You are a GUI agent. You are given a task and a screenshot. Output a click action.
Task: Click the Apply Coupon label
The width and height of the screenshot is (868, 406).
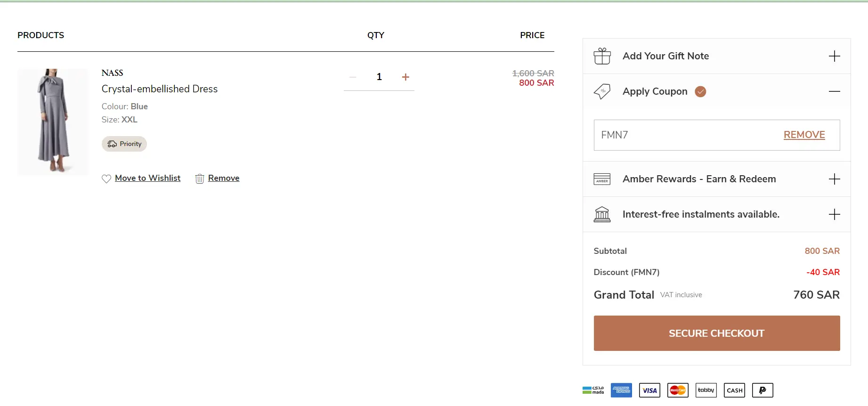click(x=655, y=91)
